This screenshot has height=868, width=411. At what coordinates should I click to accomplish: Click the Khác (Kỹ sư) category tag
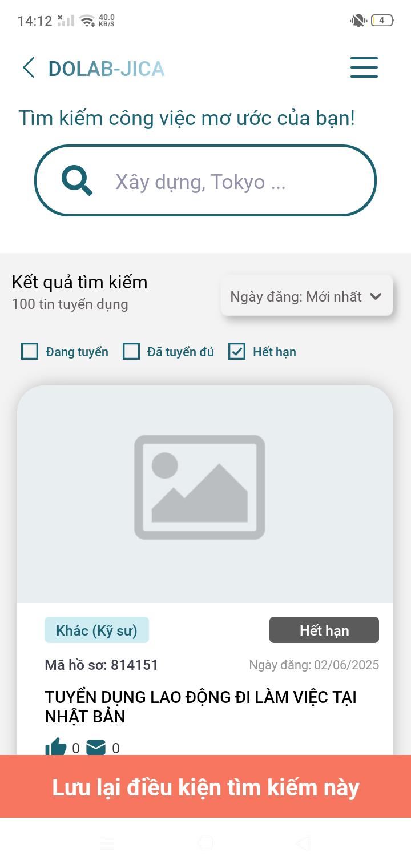(96, 630)
